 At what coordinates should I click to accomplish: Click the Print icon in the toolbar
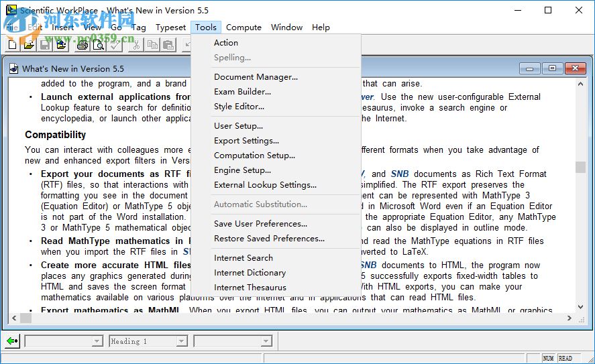pyautogui.click(x=83, y=45)
